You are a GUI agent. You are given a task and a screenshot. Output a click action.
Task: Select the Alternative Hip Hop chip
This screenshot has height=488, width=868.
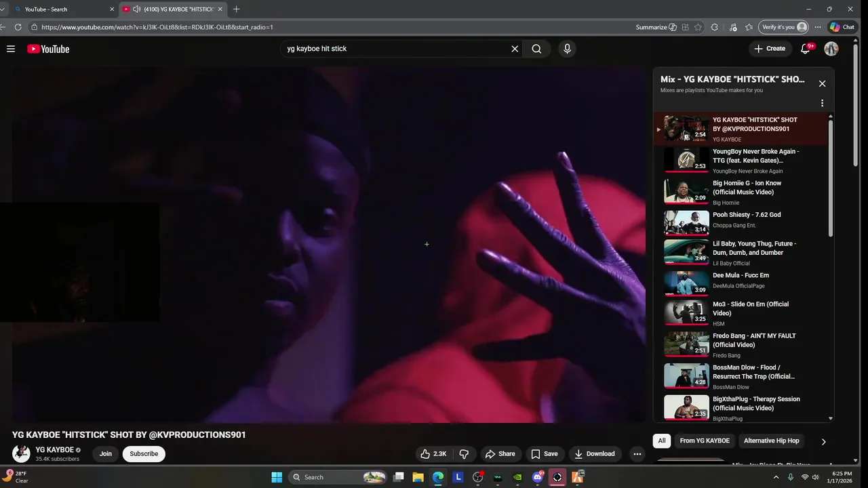772,441
